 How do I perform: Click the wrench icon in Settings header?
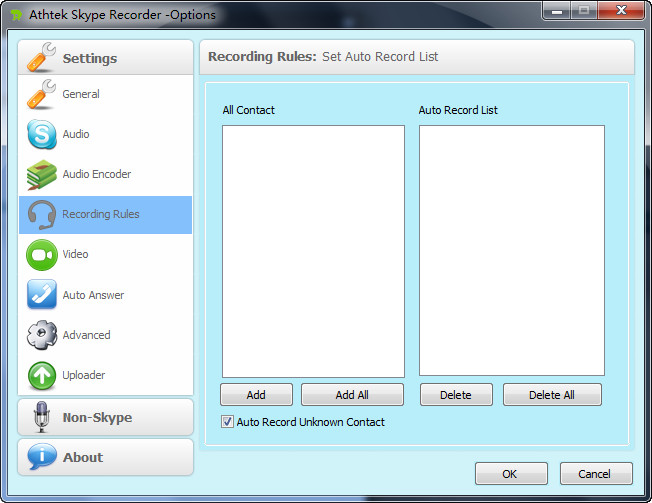[41, 57]
